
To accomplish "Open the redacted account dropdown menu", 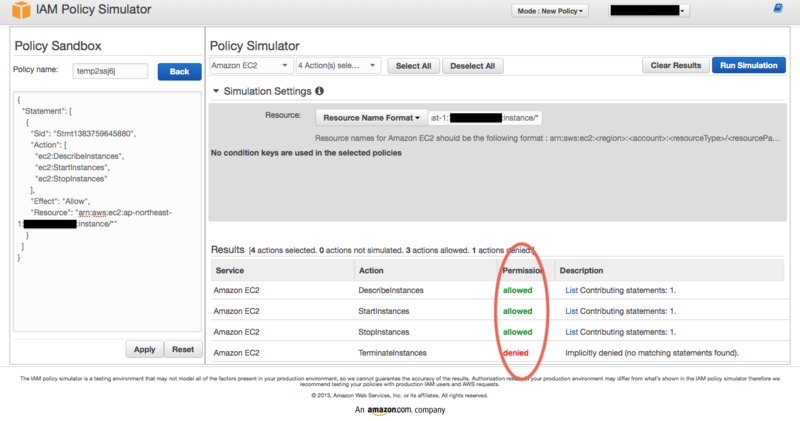I will click(x=649, y=11).
